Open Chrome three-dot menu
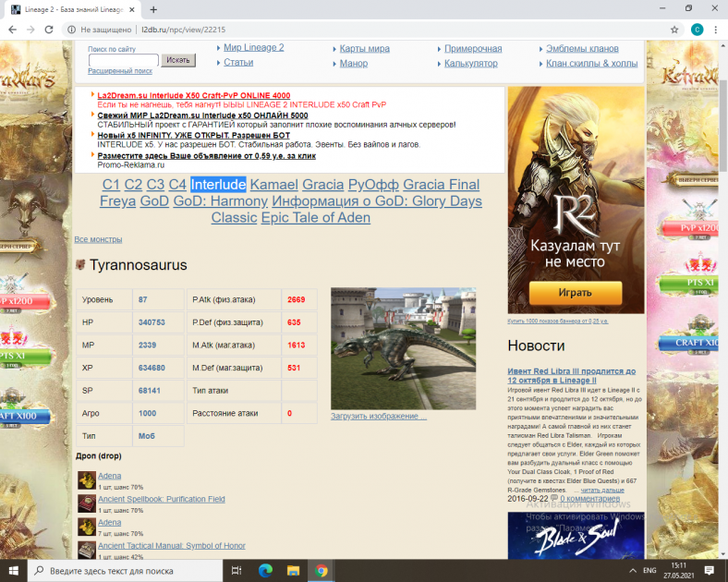The image size is (728, 582). [715, 30]
